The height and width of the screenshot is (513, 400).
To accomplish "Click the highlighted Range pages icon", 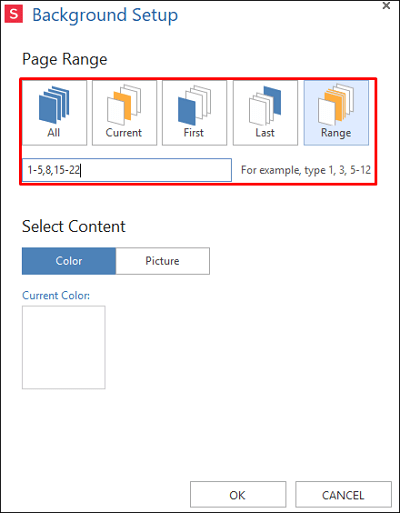I will [x=336, y=113].
